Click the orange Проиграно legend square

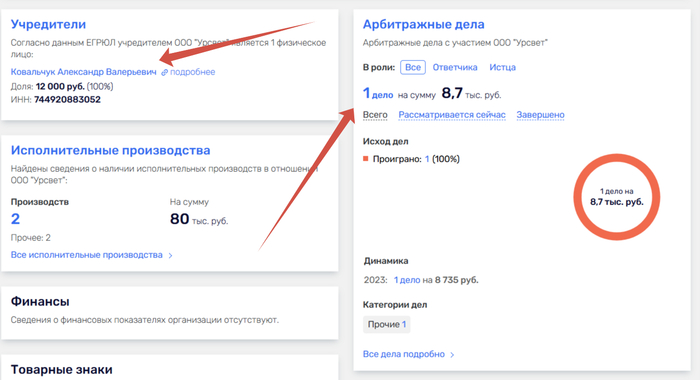point(366,159)
